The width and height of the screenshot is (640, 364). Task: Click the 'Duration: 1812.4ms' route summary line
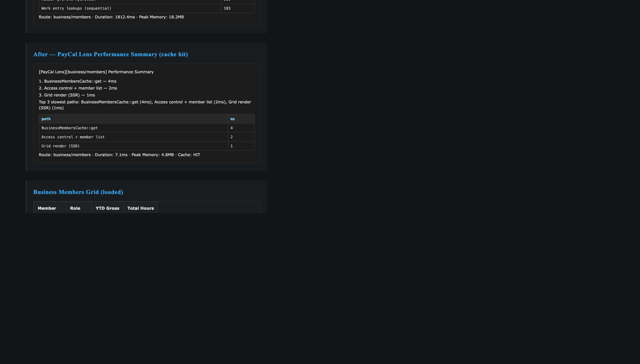coord(111,17)
